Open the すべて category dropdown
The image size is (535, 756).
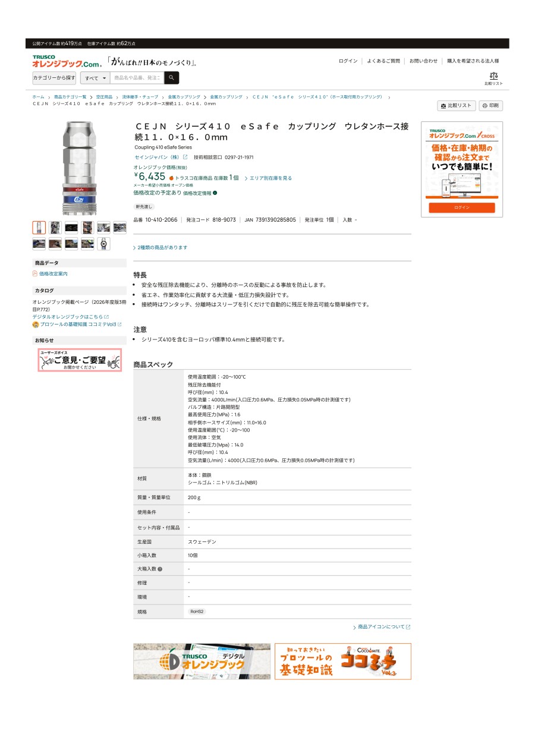coord(95,78)
